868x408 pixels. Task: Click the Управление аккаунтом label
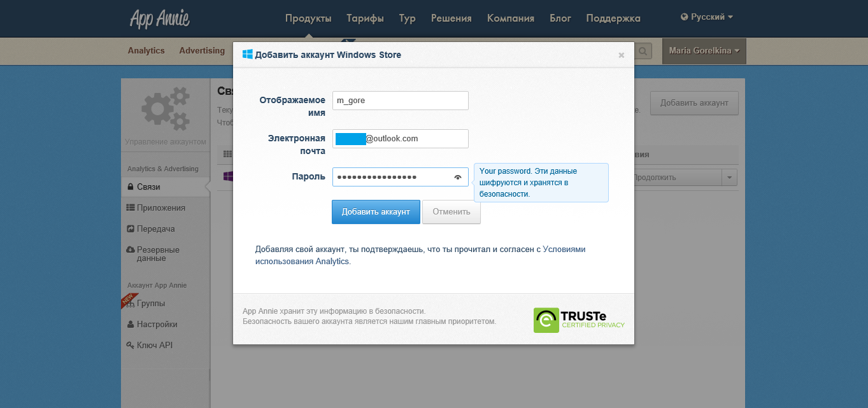click(x=166, y=142)
